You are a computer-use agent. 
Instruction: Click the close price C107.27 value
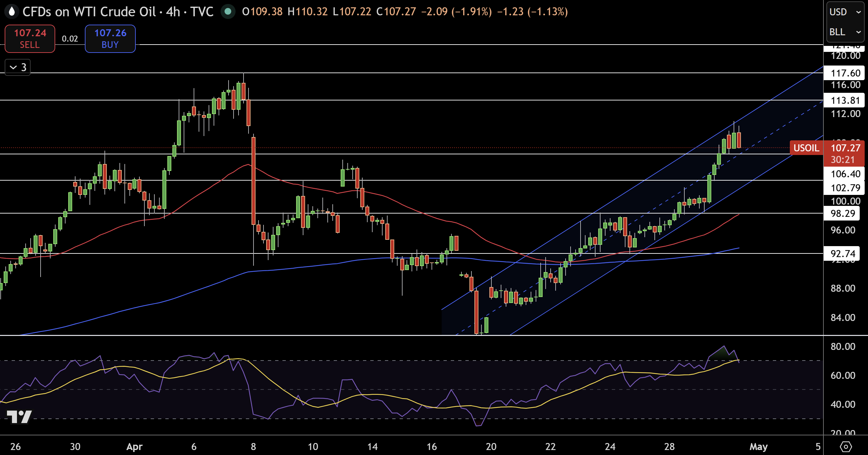tap(396, 12)
